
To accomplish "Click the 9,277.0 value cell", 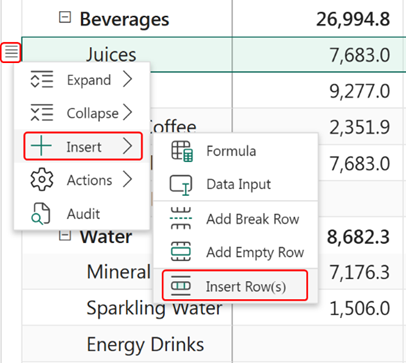I will (x=360, y=91).
